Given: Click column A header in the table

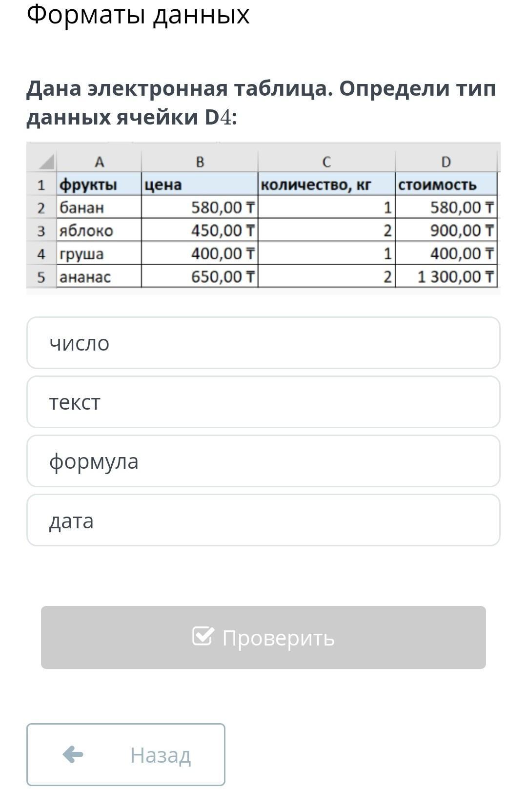Looking at the screenshot, I should pos(99,162).
